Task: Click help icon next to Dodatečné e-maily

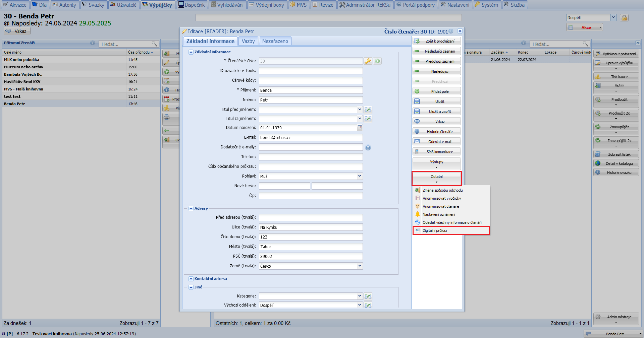Action: [x=368, y=147]
